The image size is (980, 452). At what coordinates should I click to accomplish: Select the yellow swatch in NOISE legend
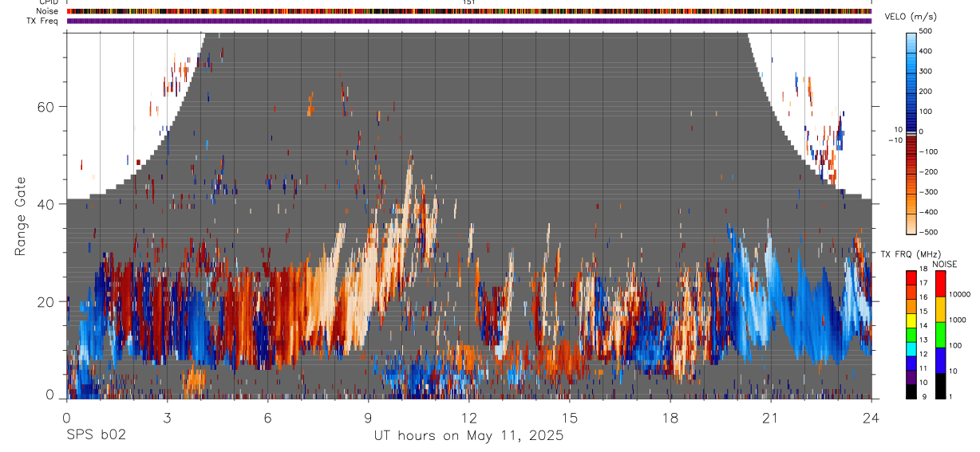point(941,309)
